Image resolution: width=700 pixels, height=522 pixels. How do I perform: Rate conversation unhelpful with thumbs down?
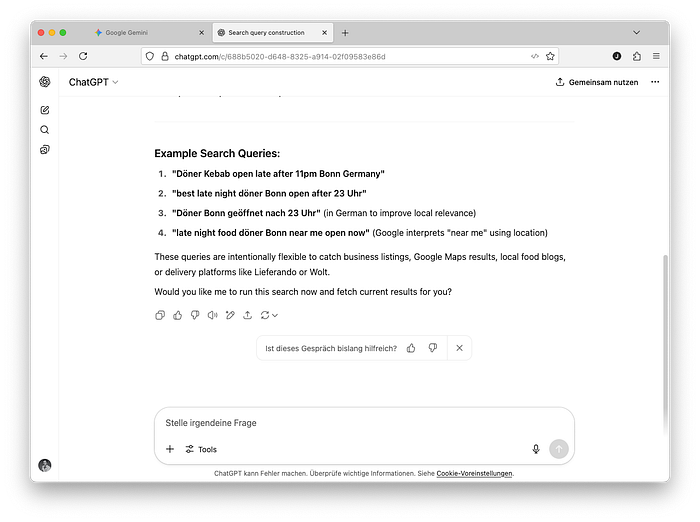[x=433, y=348]
